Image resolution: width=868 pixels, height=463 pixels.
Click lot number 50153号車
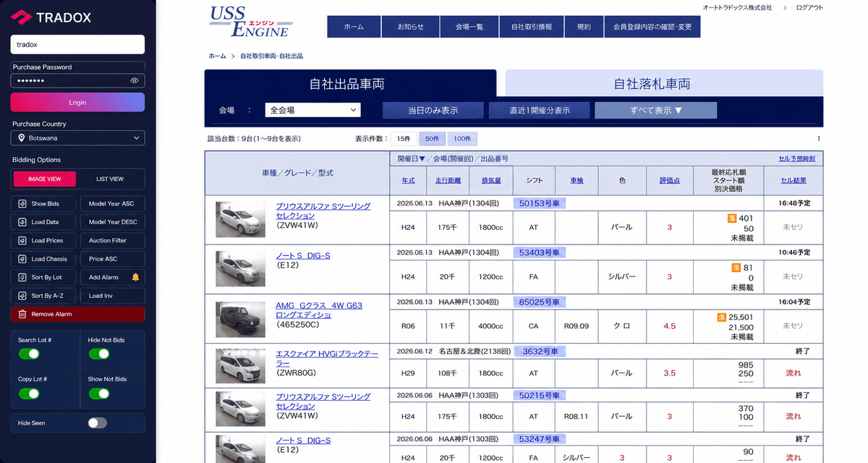tap(540, 203)
